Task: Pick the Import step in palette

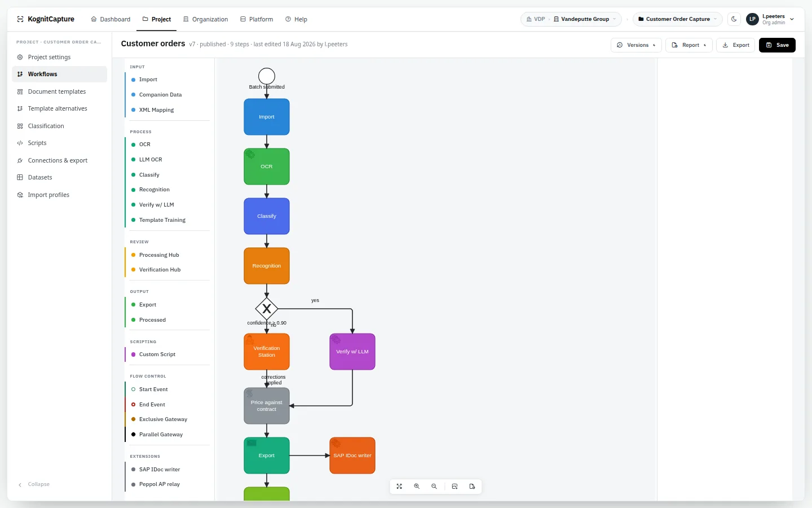Action: [168, 80]
